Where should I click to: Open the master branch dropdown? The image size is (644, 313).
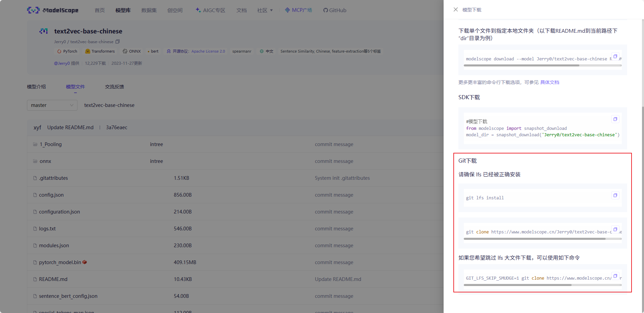click(x=52, y=105)
